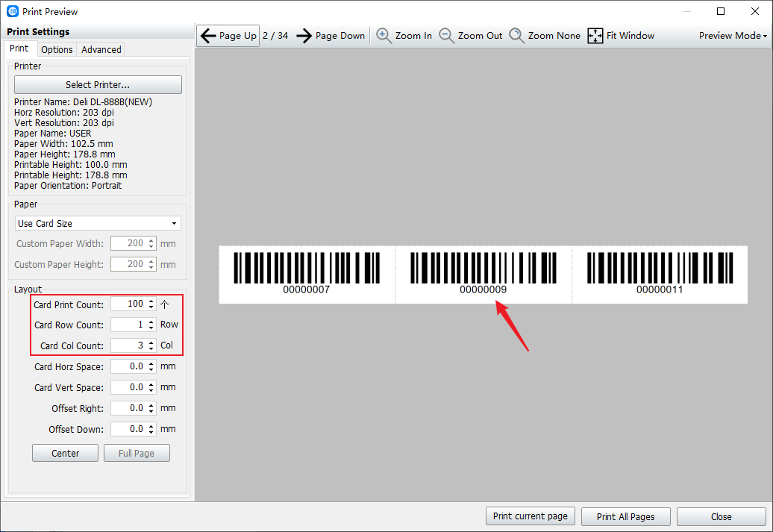
Task: Click the Zoom Out magnifier icon
Action: coord(447,36)
